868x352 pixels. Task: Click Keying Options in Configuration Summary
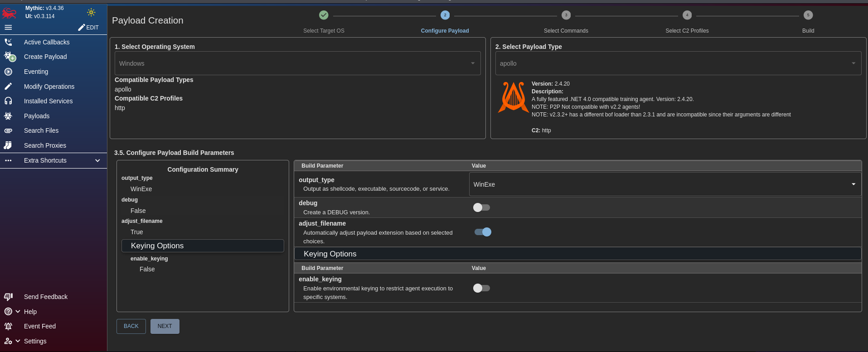(x=203, y=246)
